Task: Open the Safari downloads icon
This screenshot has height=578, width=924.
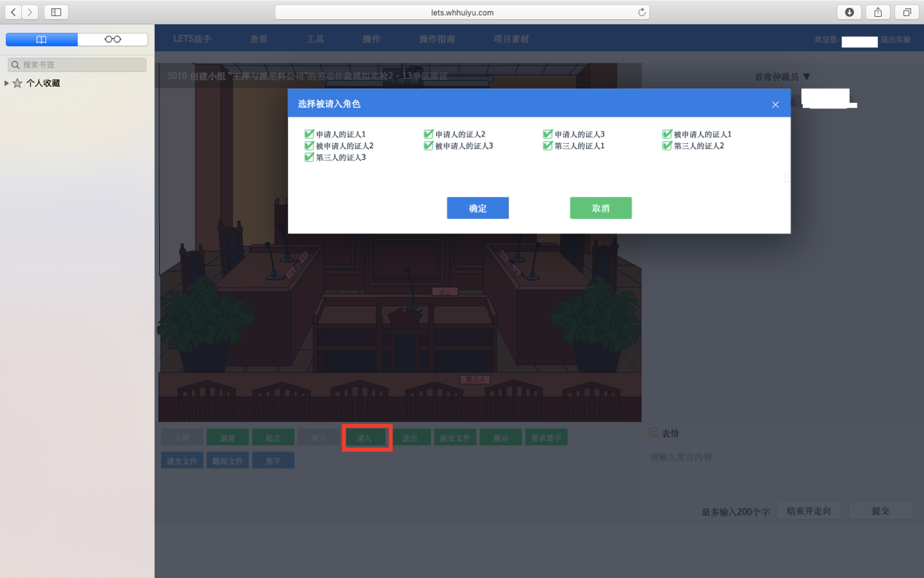Action: click(x=849, y=12)
